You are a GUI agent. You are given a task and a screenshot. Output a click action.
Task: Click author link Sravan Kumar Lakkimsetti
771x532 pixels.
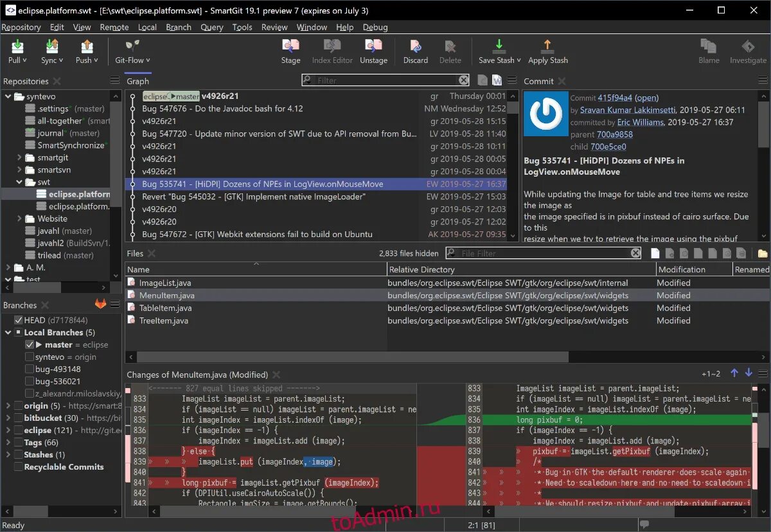point(628,110)
